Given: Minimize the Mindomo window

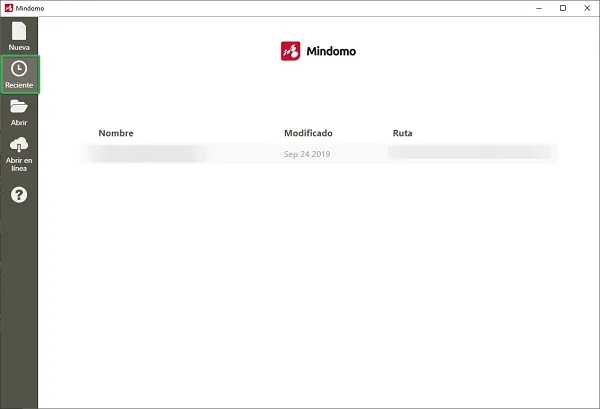Looking at the screenshot, I should pos(539,8).
